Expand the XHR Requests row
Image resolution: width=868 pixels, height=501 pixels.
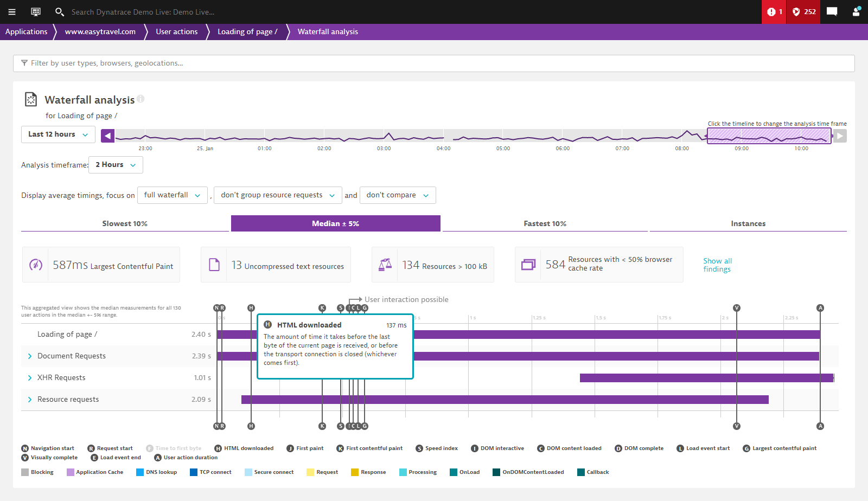point(30,378)
